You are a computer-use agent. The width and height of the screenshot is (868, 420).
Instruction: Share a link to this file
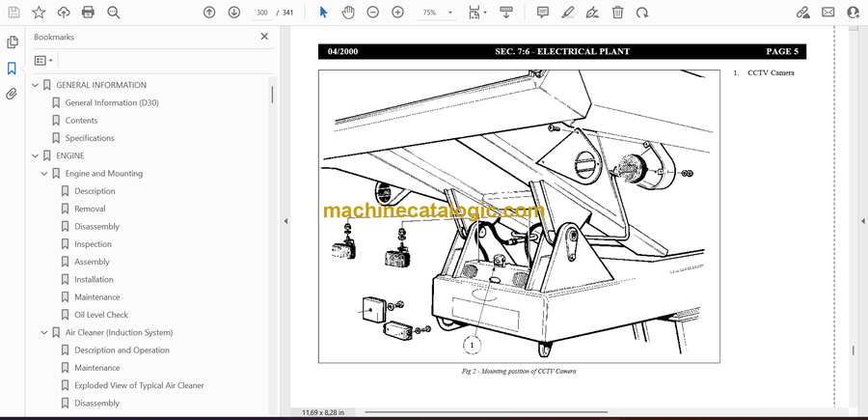point(802,13)
